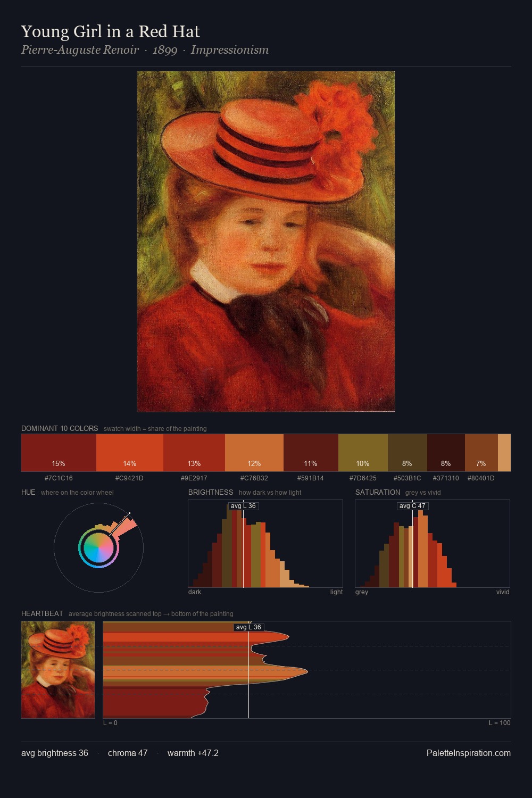Click the brightness histogram chart
The image size is (532, 798).
click(x=265, y=544)
